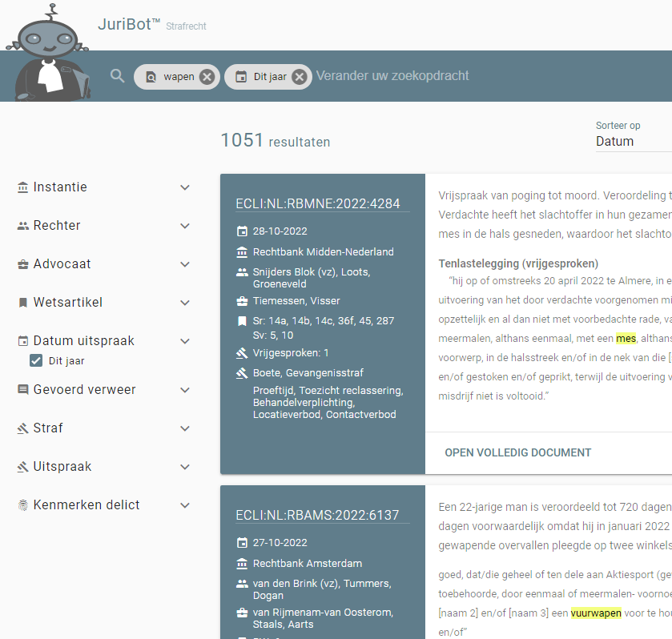Click the Uitspraak gavel icon in sidebar
The width and height of the screenshot is (672, 639).
pyautogui.click(x=22, y=467)
